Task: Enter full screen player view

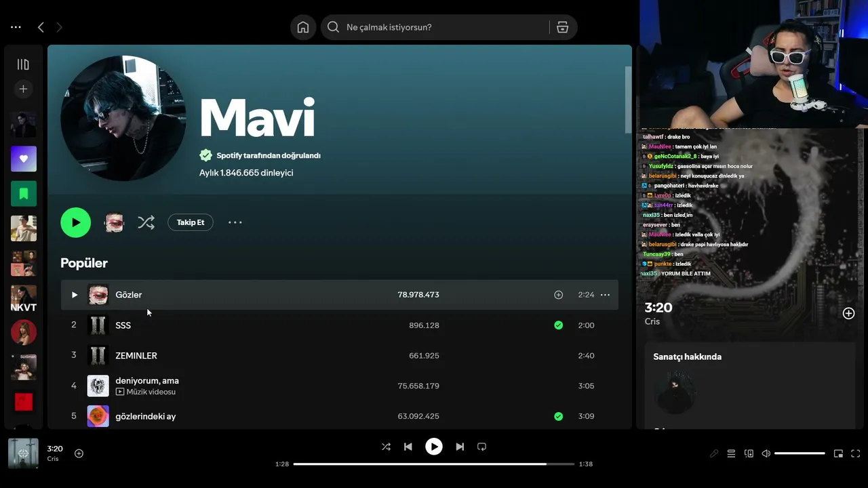Action: coord(856,453)
